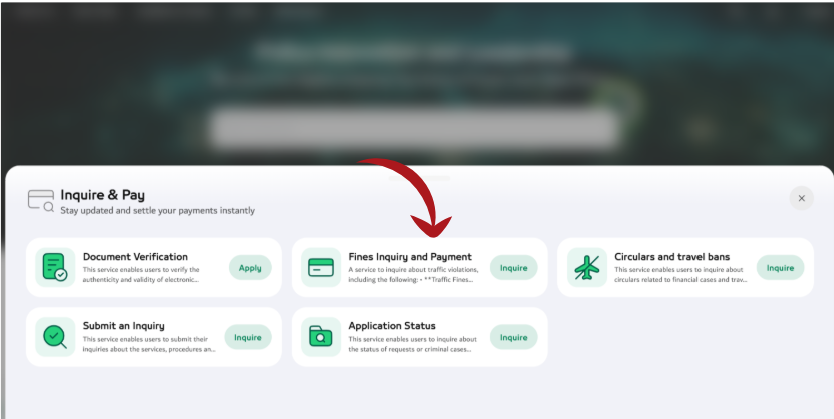Click Inquire for Fines Inquiry and Payment
The height and width of the screenshot is (419, 834).
pos(513,267)
